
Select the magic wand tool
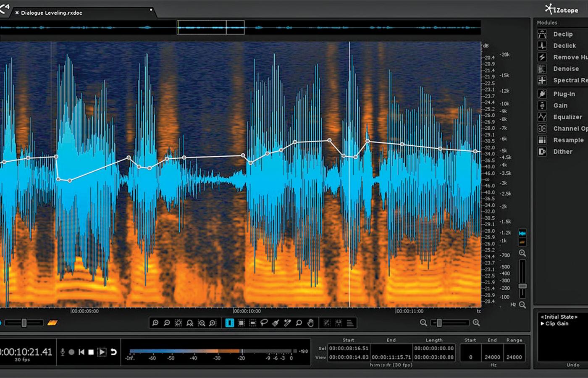click(x=287, y=323)
